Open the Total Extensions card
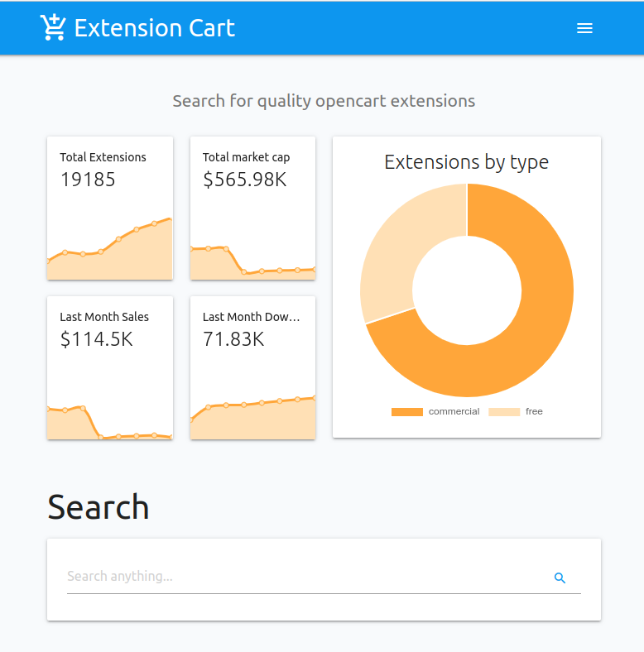Screen dimensions: 644x652 point(110,208)
